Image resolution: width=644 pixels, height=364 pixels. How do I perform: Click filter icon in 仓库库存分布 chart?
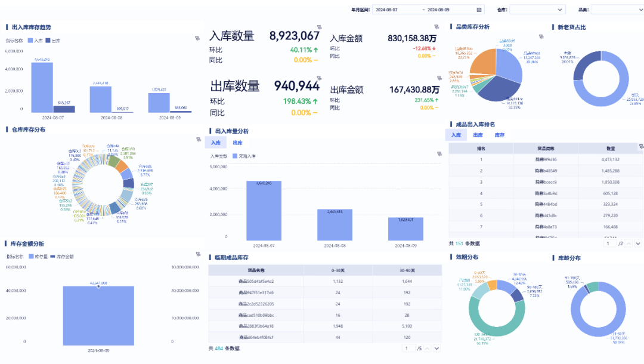click(x=199, y=140)
